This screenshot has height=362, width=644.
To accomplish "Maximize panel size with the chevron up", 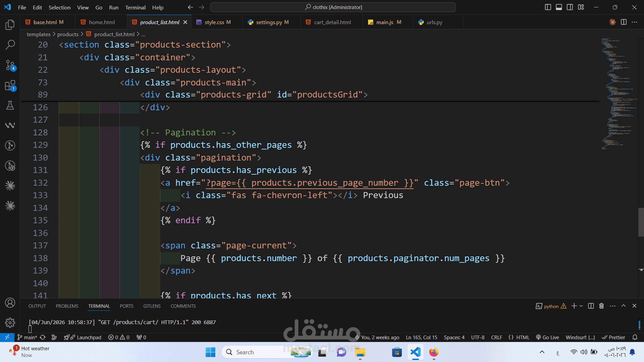I will tap(624, 306).
